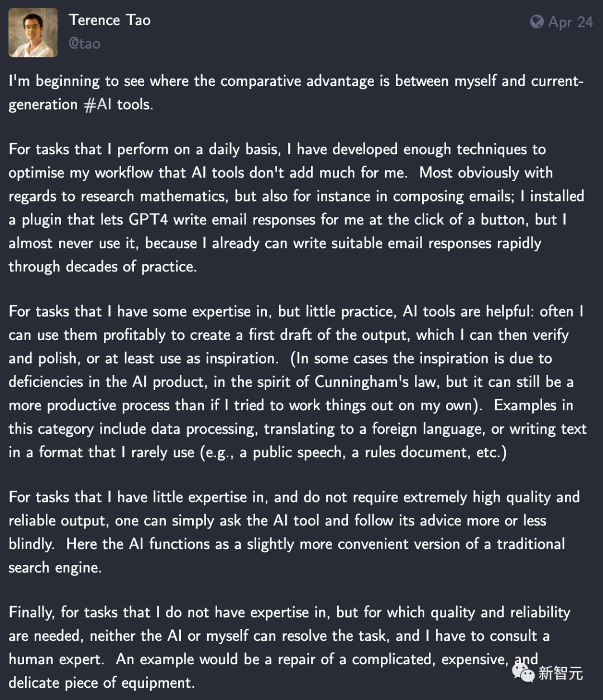The image size is (603, 700).
Task: Click the words 'search engine.'
Action: [55, 567]
